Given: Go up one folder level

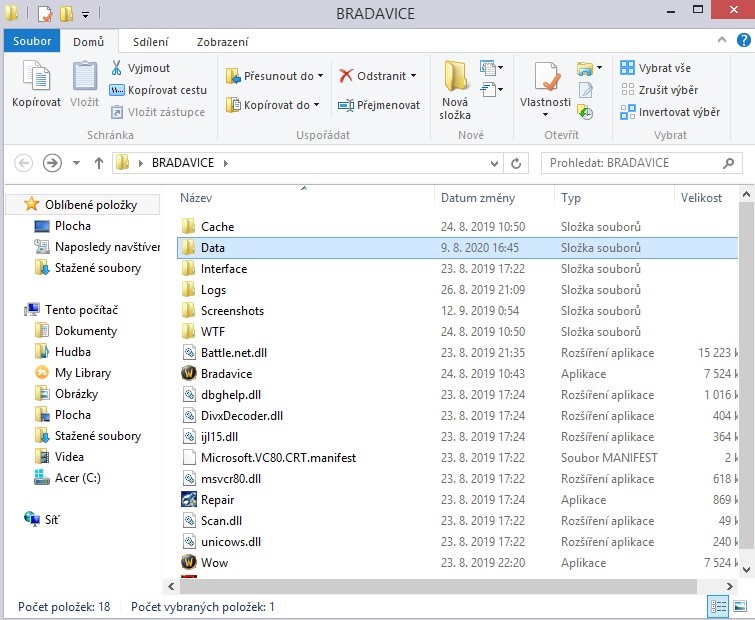Looking at the screenshot, I should 99,163.
